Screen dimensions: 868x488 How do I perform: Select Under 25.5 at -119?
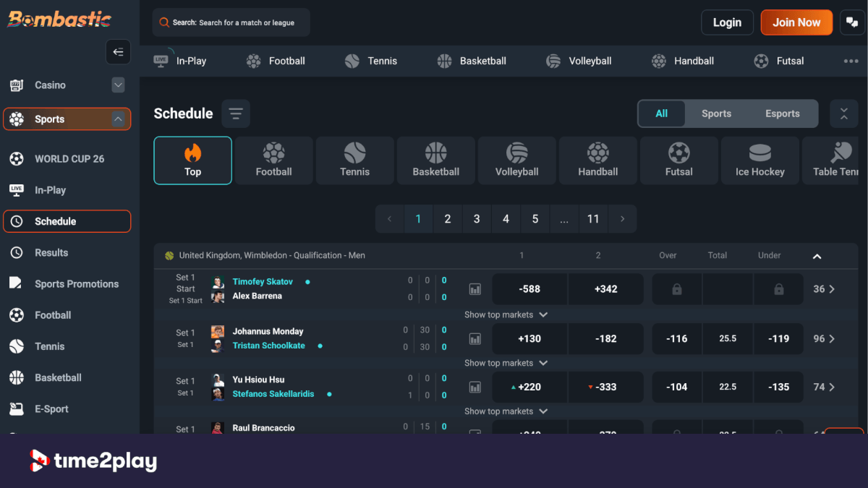(x=779, y=338)
